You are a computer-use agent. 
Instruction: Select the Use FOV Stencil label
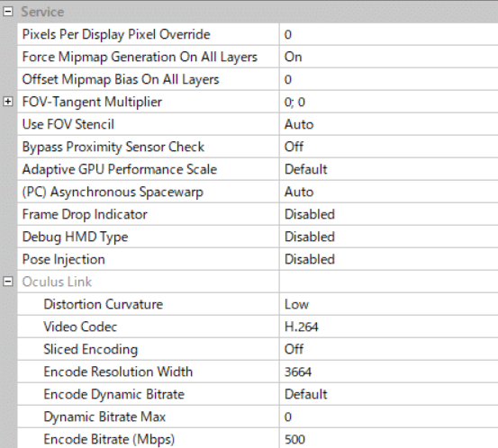tap(68, 124)
